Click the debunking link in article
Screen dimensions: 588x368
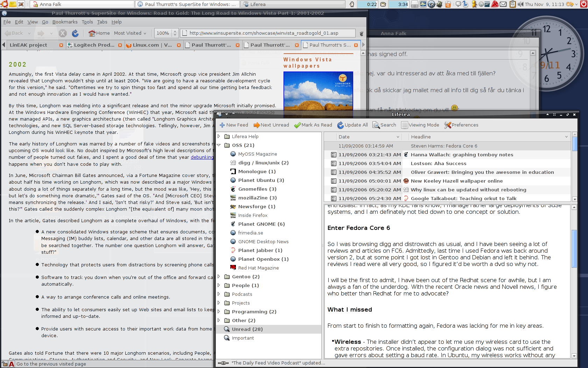[x=202, y=157]
